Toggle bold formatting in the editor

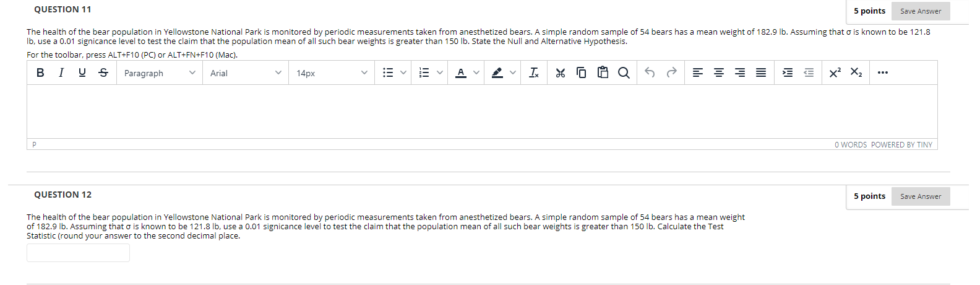(x=40, y=72)
